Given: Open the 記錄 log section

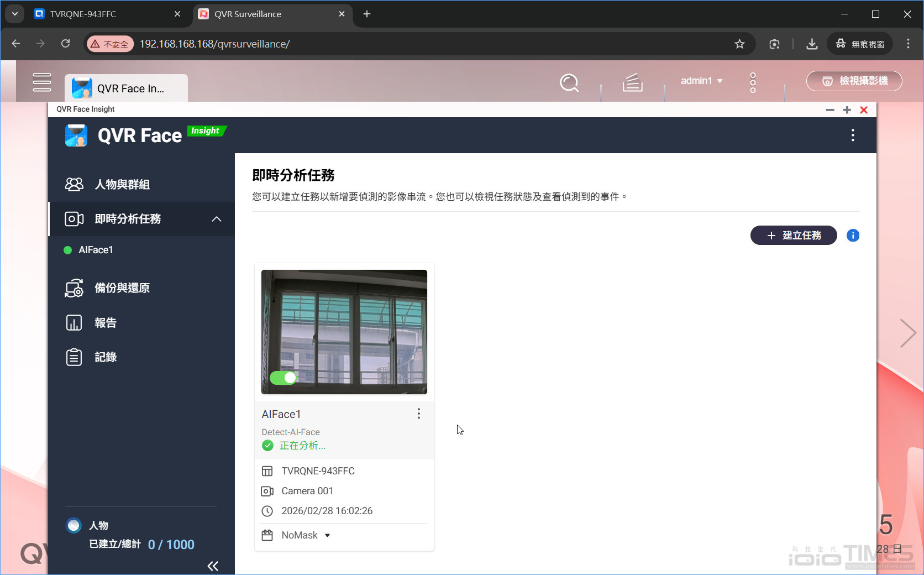Looking at the screenshot, I should 106,357.
